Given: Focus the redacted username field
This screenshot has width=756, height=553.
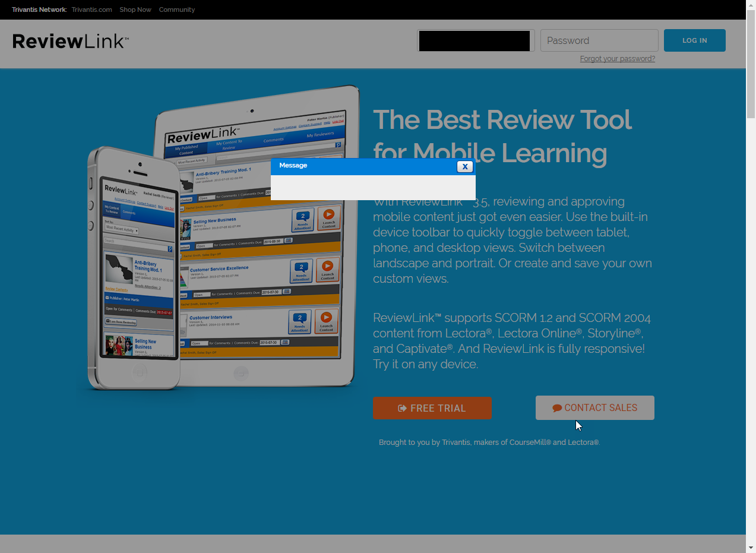Looking at the screenshot, I should (476, 40).
